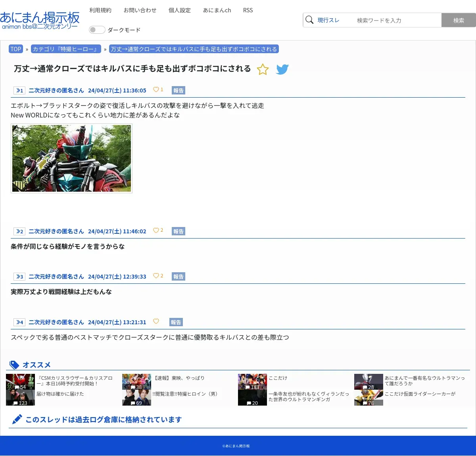Report post 2 with 報告 button
476x456 pixels.
[x=178, y=231]
